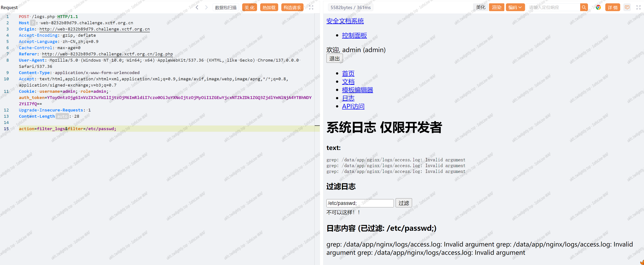Screen dimensions: 644x265
Task: Click the 热加载 hot reload button
Action: coord(269,8)
